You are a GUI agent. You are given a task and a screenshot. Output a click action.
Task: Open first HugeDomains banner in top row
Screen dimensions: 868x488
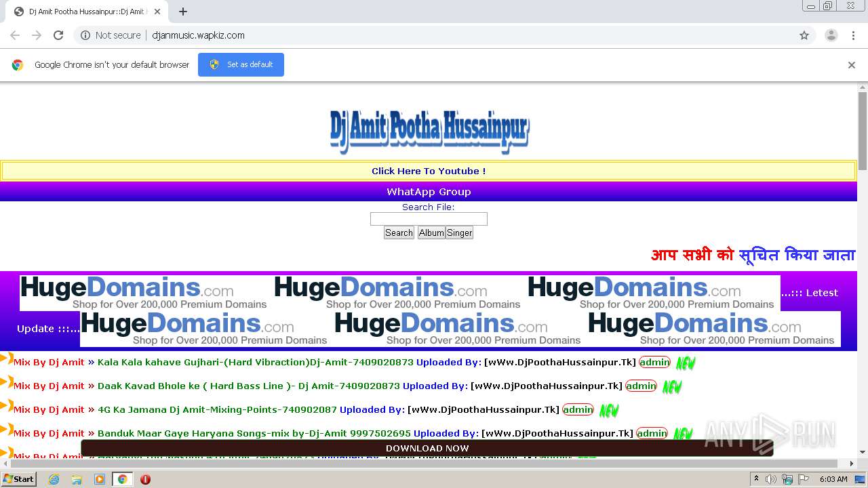point(146,293)
